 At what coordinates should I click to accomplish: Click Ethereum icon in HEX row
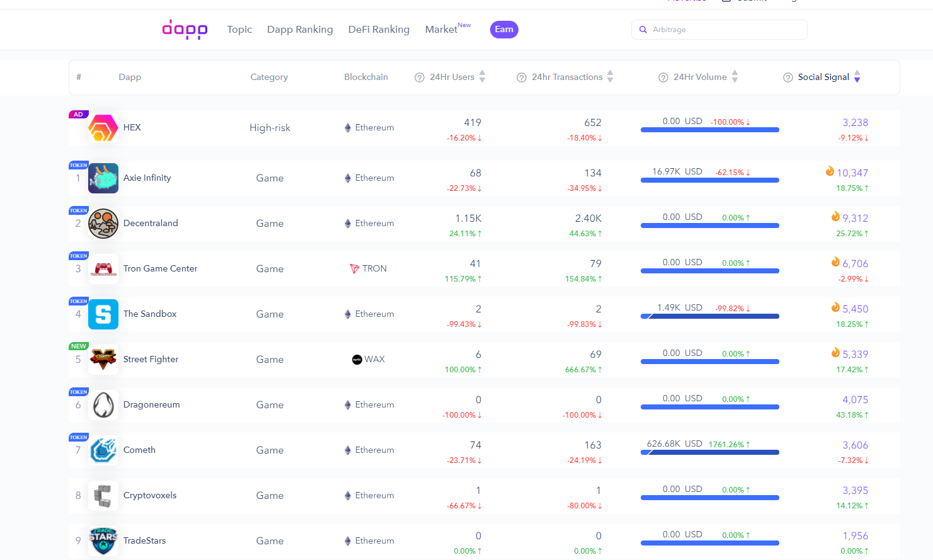pos(348,128)
